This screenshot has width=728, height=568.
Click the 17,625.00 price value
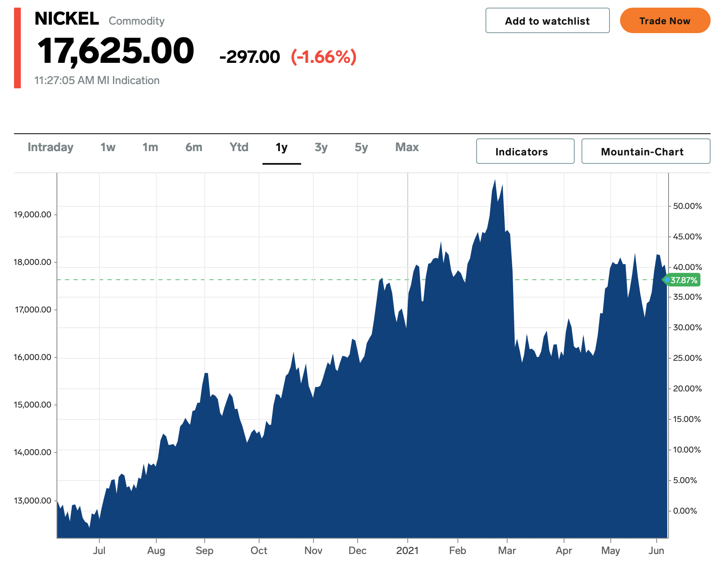pyautogui.click(x=116, y=51)
